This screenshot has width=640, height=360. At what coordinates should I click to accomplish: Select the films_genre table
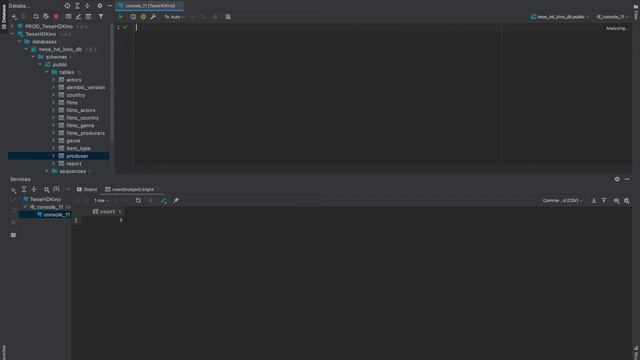[x=80, y=126]
